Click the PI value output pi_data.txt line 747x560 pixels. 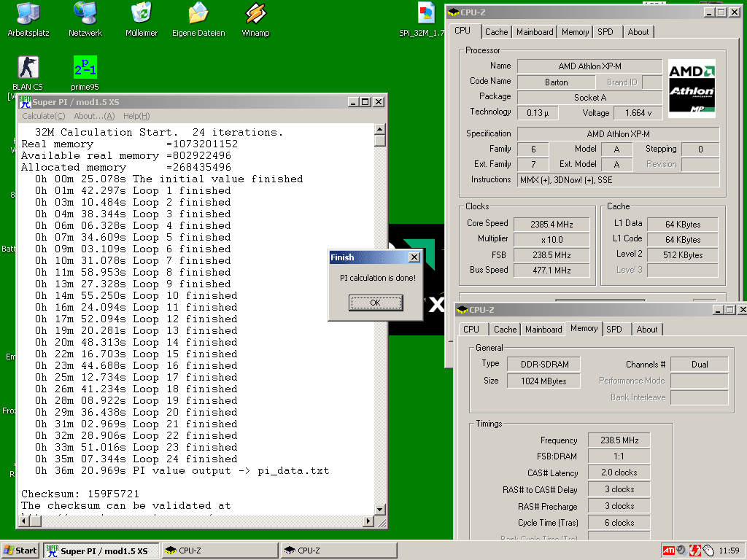[x=182, y=470]
